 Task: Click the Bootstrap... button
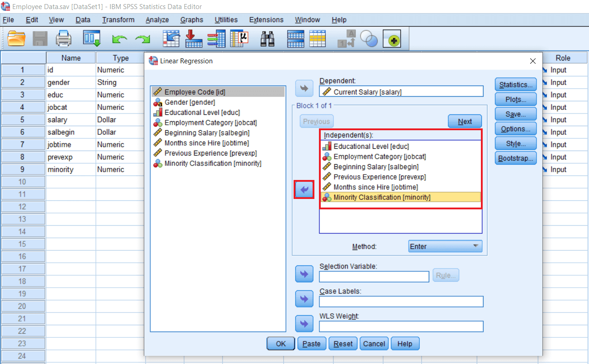(516, 158)
